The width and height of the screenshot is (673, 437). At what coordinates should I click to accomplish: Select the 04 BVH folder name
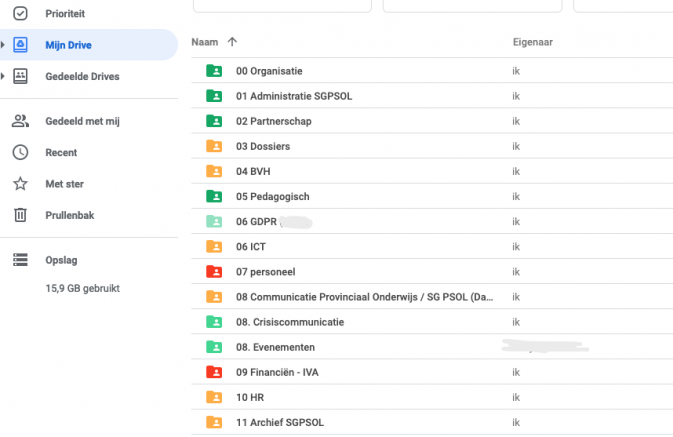253,171
